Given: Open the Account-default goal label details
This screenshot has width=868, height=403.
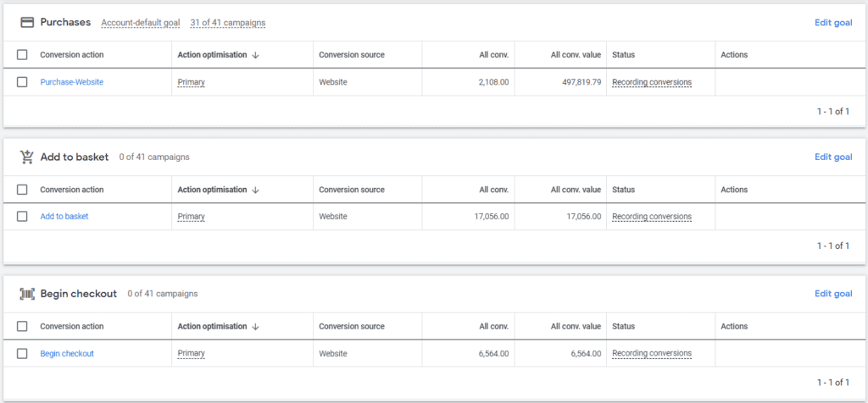Looking at the screenshot, I should pos(141,23).
